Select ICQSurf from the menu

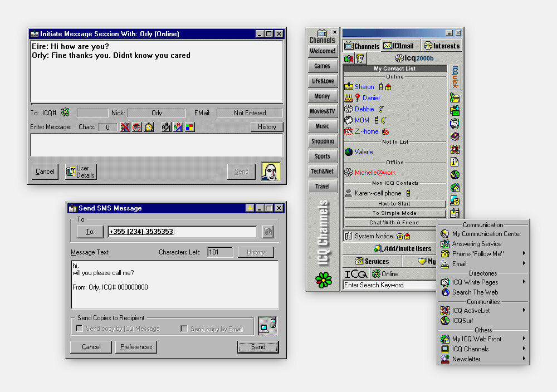tap(483, 320)
